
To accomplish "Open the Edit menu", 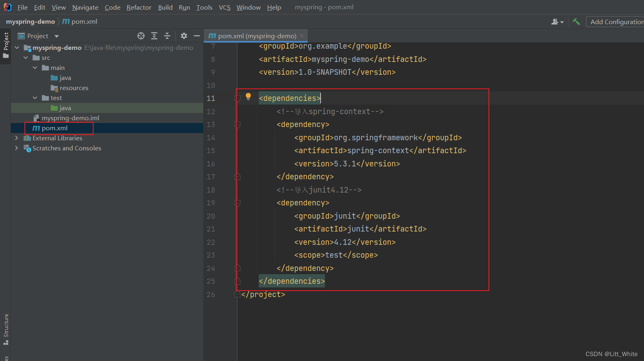I will point(39,7).
